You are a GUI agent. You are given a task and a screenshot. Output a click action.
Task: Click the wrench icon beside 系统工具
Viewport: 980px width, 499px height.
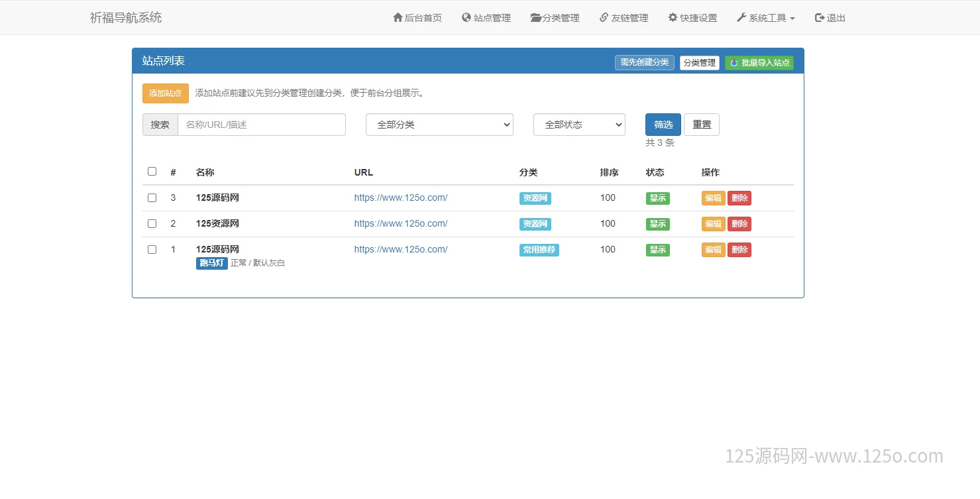click(x=741, y=18)
